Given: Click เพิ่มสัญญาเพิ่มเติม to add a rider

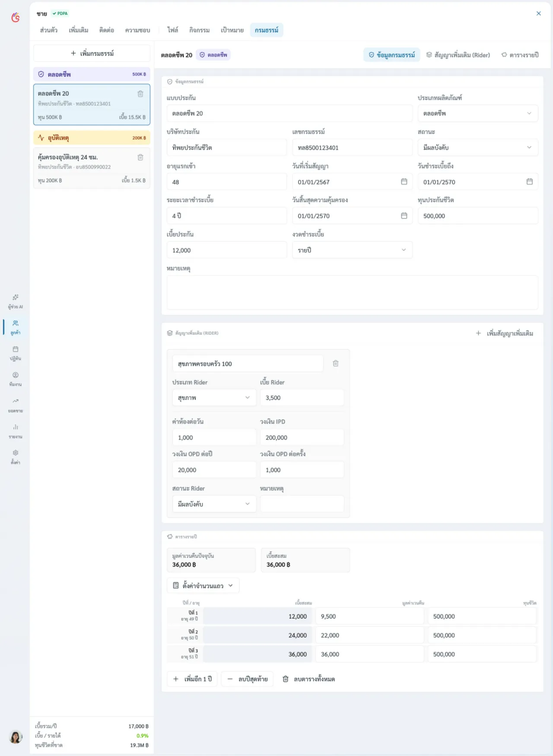Looking at the screenshot, I should point(505,333).
